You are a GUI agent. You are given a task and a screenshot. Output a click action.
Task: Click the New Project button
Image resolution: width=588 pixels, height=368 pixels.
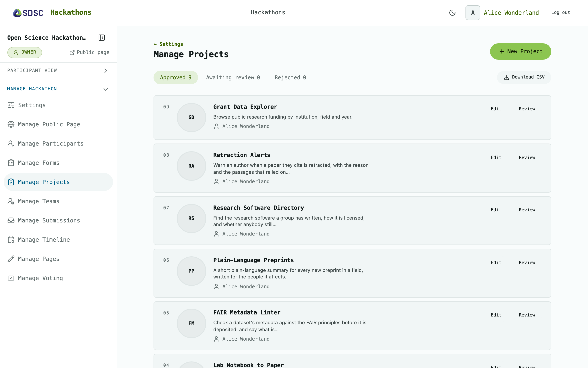[x=520, y=52]
